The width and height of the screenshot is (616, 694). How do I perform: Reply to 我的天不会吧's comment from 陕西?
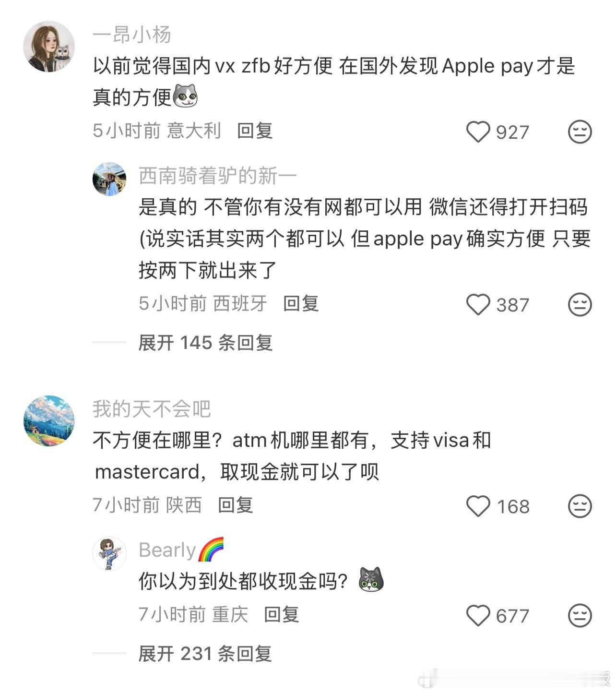pyautogui.click(x=235, y=505)
